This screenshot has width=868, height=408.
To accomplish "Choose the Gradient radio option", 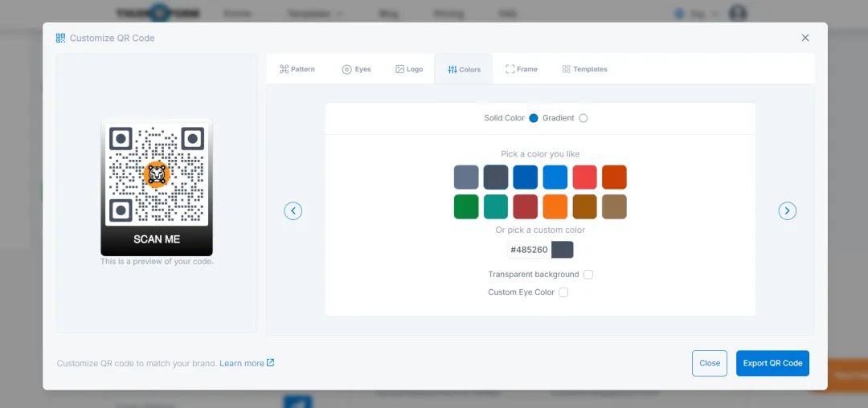I will click(x=583, y=118).
